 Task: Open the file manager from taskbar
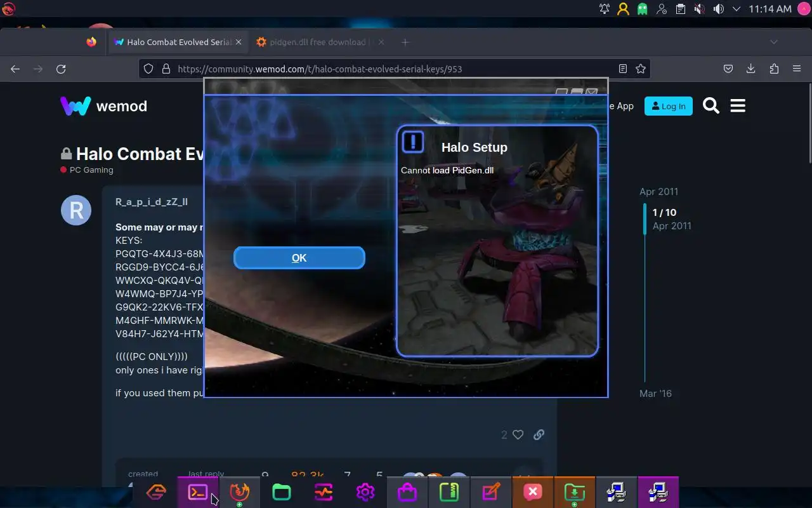pos(282,492)
